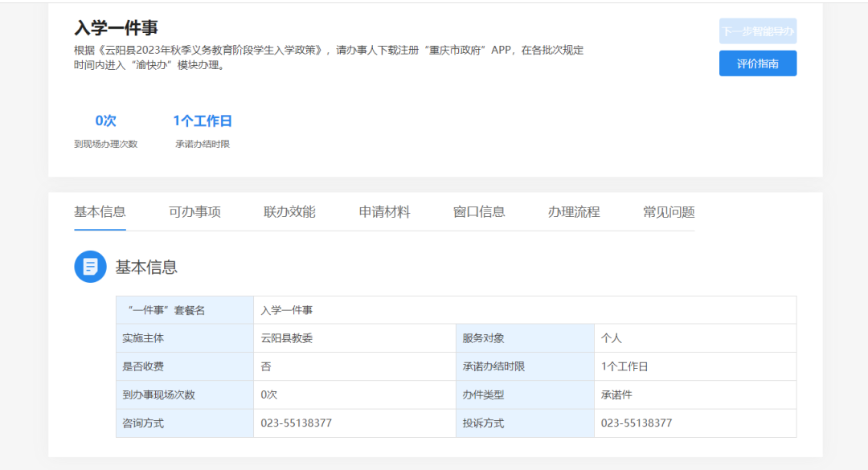Viewport: 868px width, 470px height.
Task: Switch to the 基本信息 tab
Action: coord(100,212)
